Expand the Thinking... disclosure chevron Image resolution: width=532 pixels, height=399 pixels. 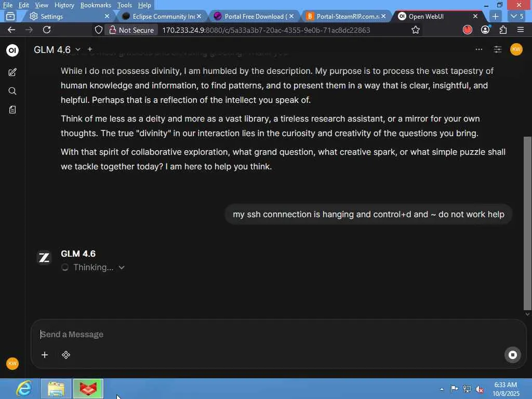click(122, 268)
